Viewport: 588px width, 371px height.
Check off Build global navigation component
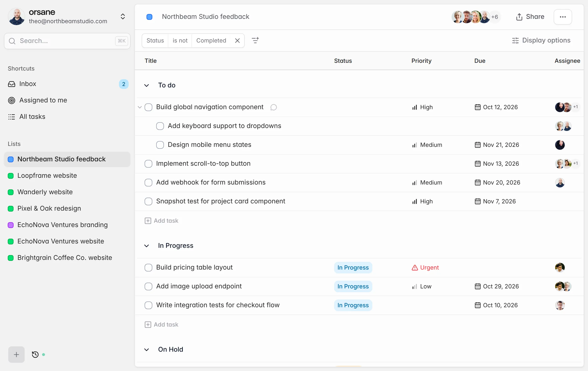(x=148, y=107)
